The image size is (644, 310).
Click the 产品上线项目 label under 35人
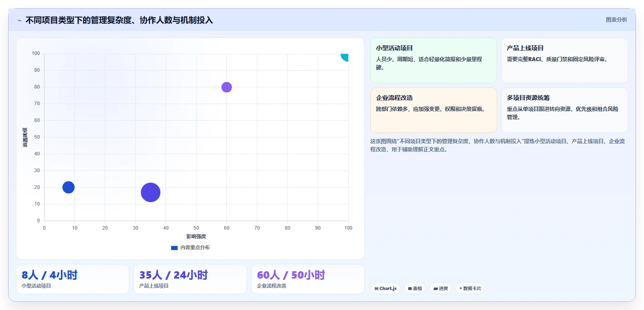154,286
